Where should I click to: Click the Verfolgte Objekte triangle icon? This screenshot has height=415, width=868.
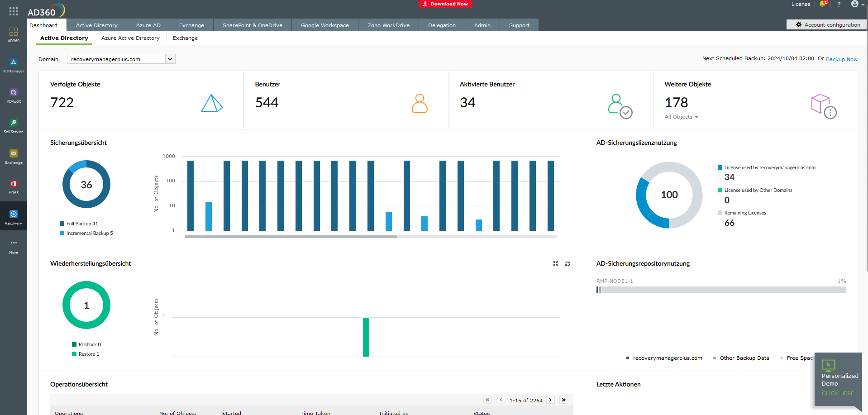(x=212, y=103)
